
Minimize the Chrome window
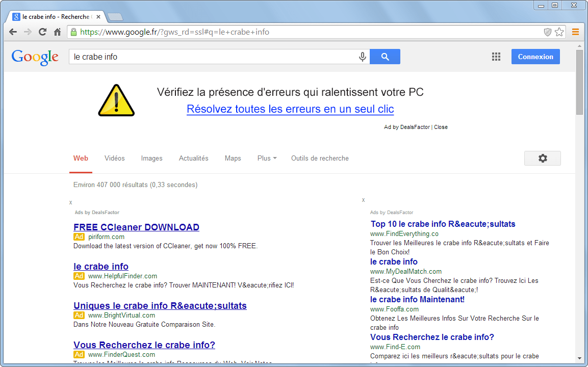pyautogui.click(x=541, y=5)
